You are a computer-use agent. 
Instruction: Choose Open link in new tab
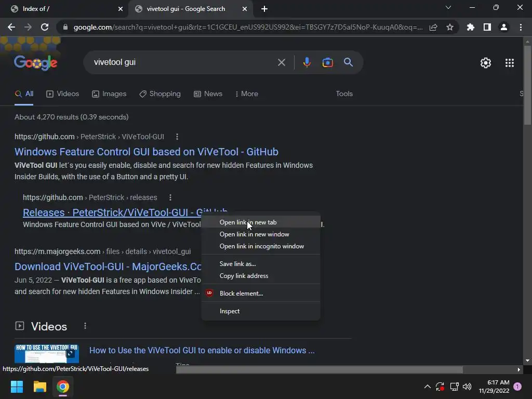point(261,222)
